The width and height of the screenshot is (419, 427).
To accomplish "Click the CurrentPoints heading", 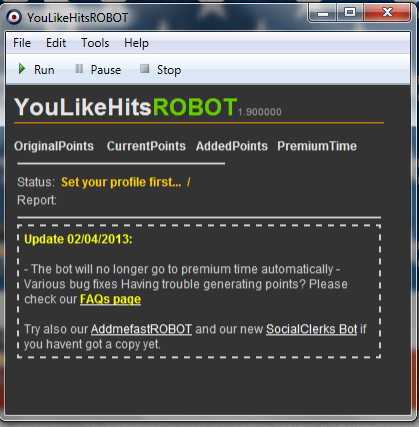I will point(146,146).
